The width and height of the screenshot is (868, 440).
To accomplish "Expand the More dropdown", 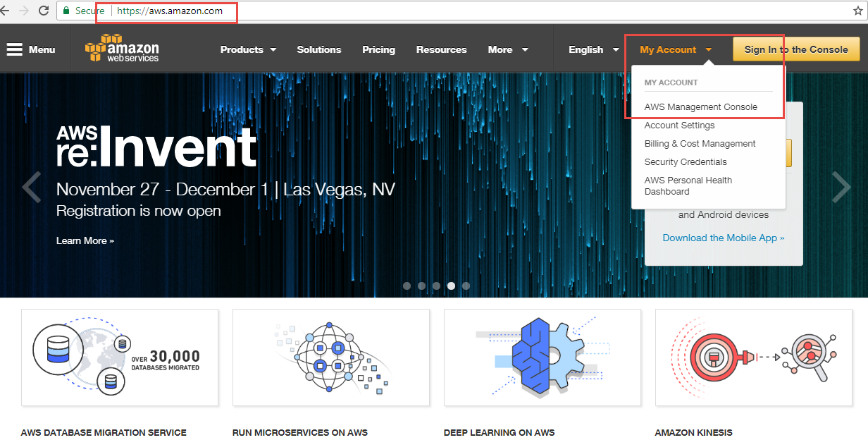I will pyautogui.click(x=508, y=49).
